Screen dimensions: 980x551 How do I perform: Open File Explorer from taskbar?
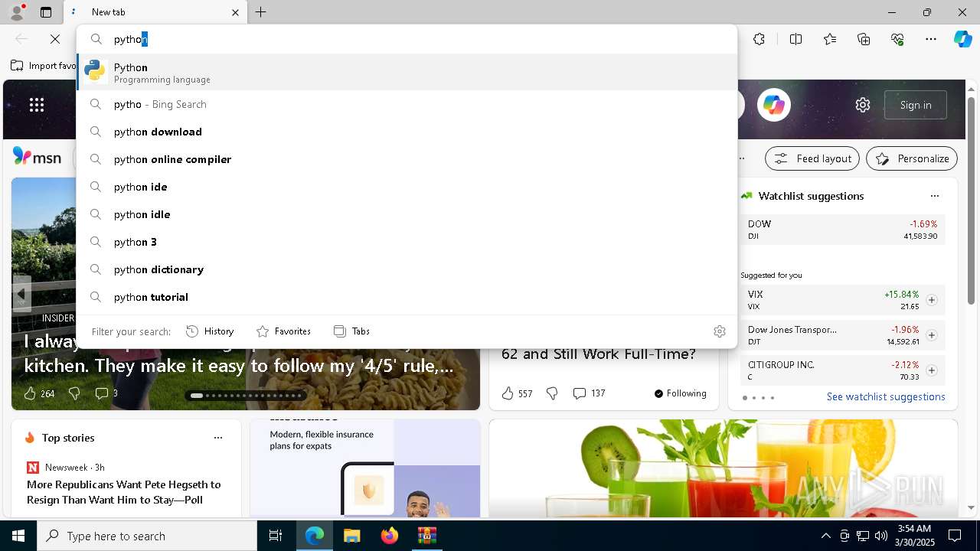351,536
